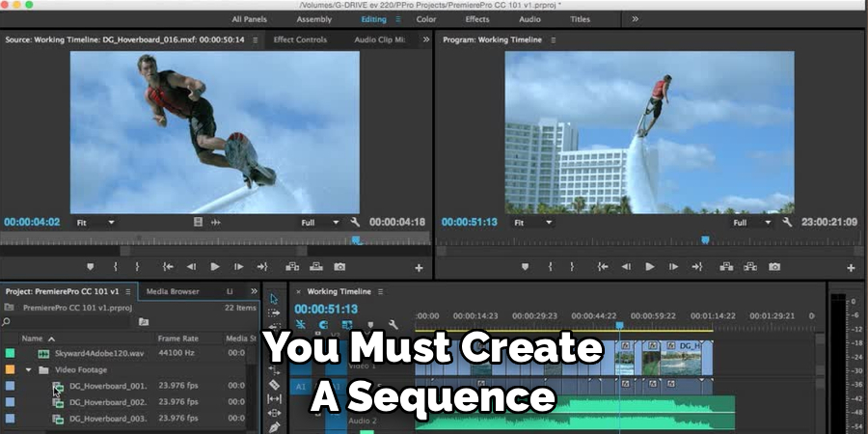Switch to Color workspace

(x=426, y=19)
